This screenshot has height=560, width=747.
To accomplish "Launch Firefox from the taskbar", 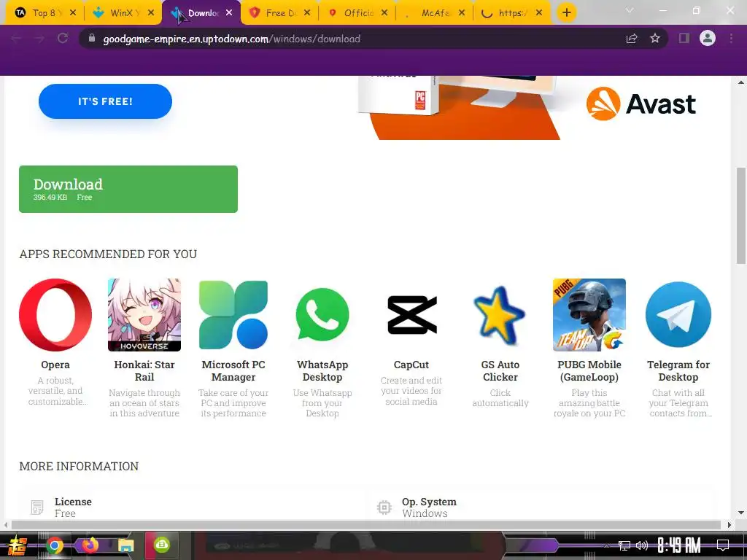I will point(90,545).
